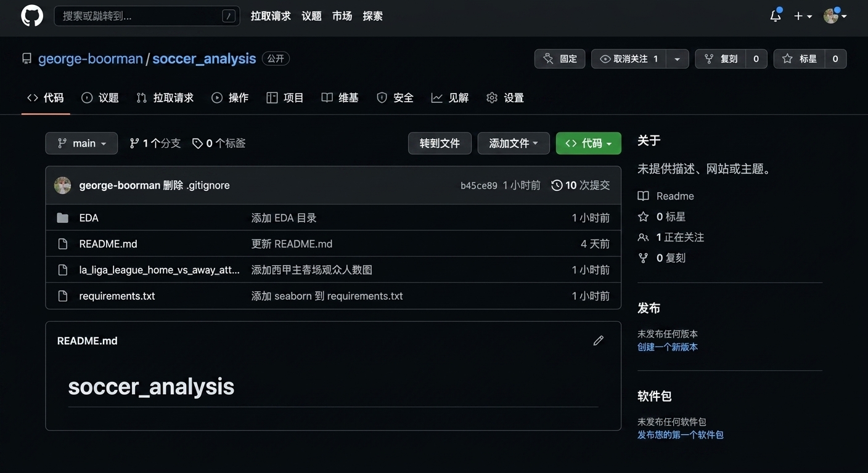Screen dimensions: 868x473
Task: Switch to the 见解 tab
Action: (x=450, y=97)
